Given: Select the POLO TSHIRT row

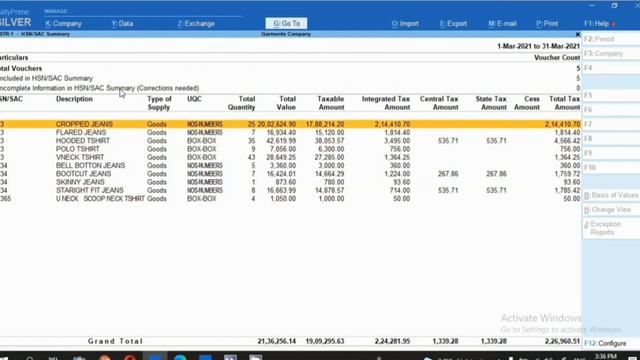Looking at the screenshot, I should (290, 149).
